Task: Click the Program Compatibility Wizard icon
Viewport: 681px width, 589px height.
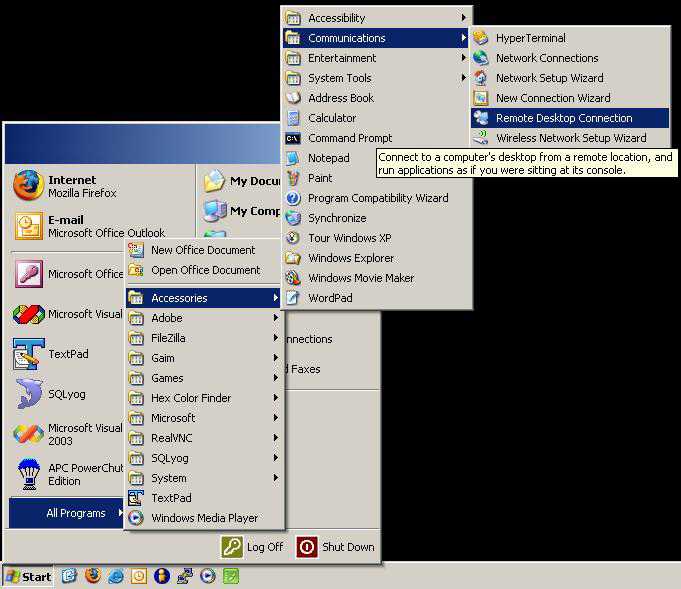Action: point(293,198)
